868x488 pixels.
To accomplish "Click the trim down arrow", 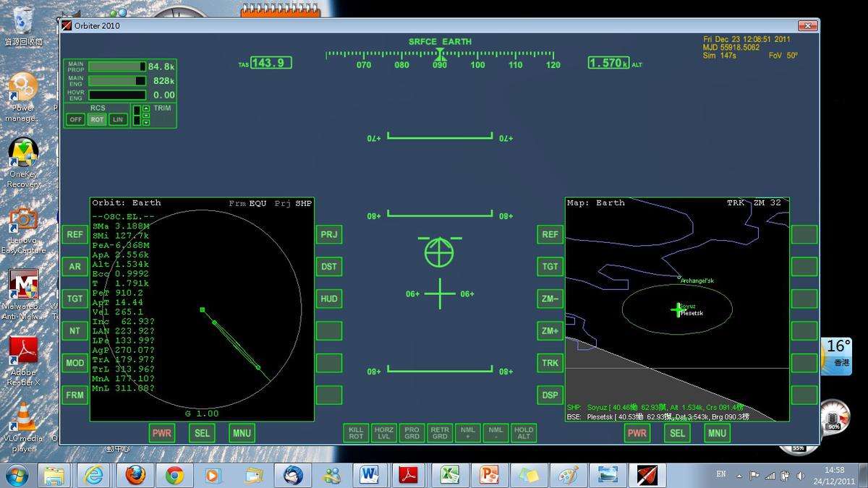I will 145,122.
